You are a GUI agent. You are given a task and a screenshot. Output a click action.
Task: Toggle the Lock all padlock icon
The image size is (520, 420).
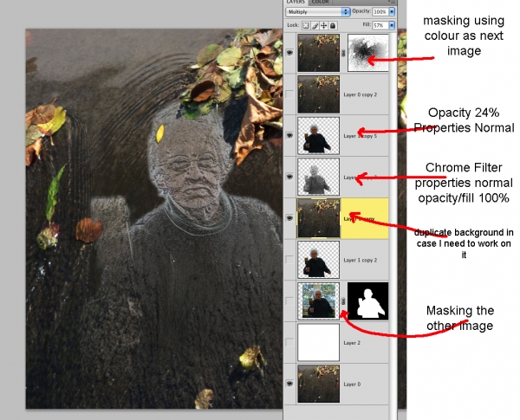click(333, 25)
